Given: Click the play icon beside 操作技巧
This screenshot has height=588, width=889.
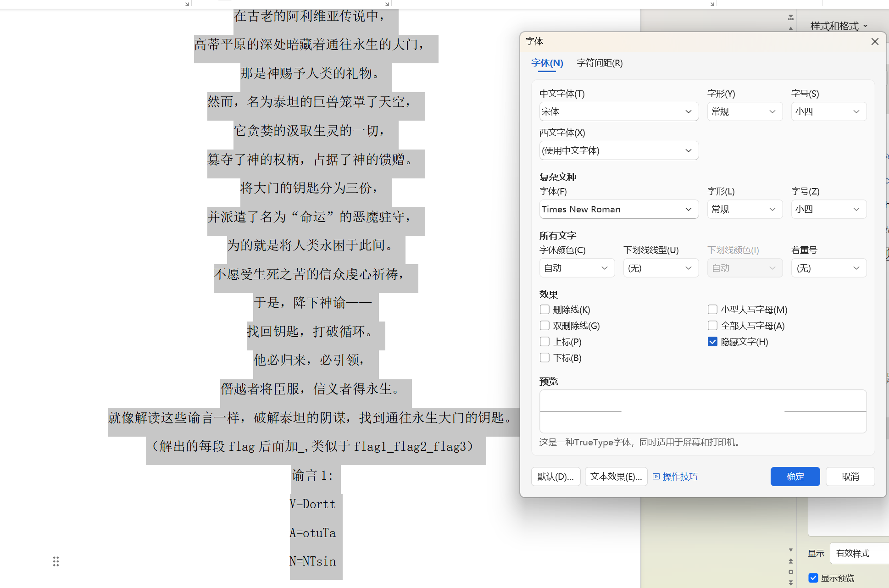Looking at the screenshot, I should 656,477.
